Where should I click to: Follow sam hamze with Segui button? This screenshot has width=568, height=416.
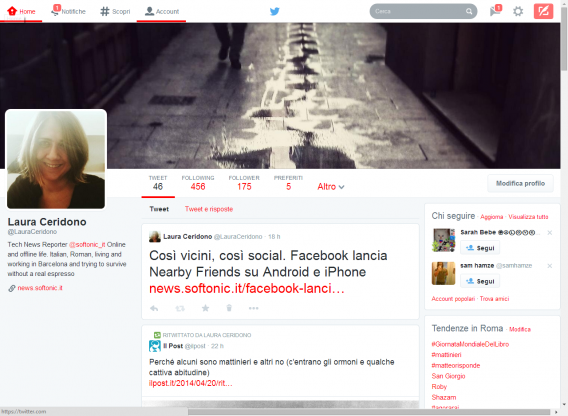pyautogui.click(x=480, y=281)
